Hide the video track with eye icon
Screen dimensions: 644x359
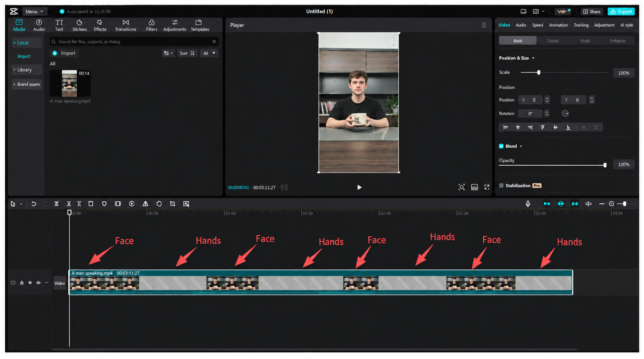[30, 283]
